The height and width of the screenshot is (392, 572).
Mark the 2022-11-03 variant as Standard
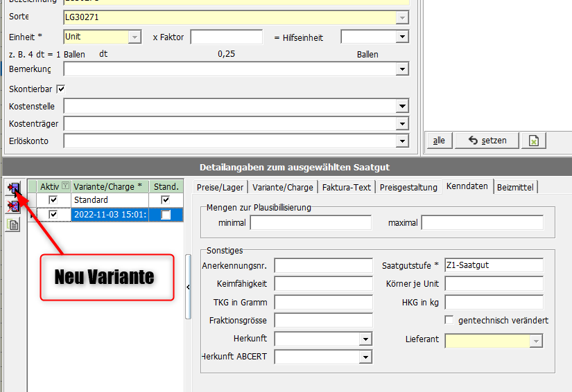coord(165,215)
